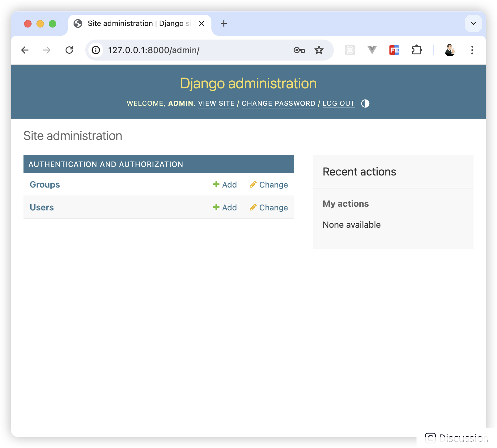Screen dimensions: 497x448
Task: Open the Users model link
Action: tap(42, 208)
